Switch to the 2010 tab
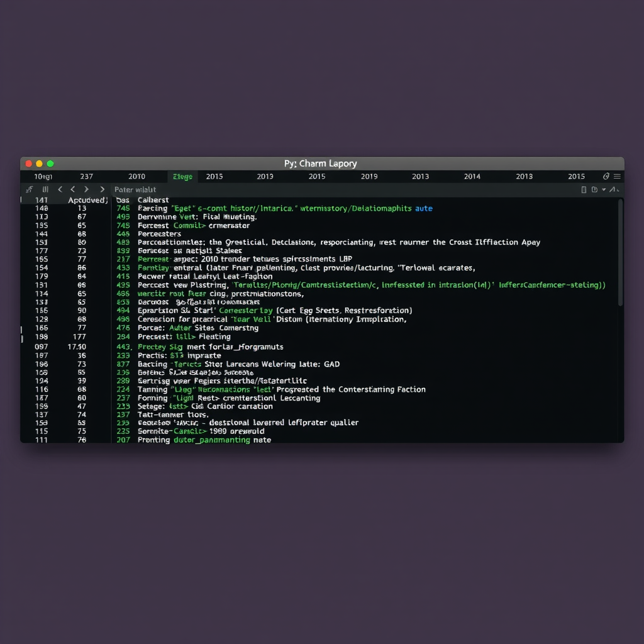644x644 pixels. pos(136,176)
